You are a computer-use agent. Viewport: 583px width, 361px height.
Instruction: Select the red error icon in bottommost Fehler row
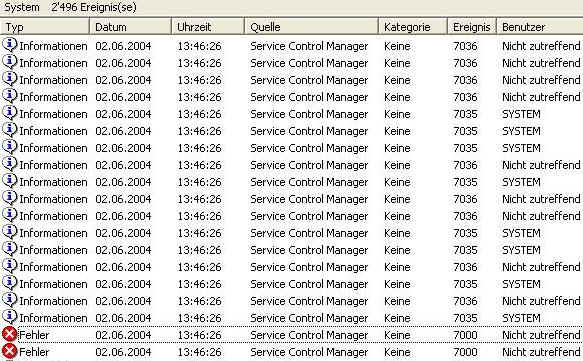pos(9,351)
